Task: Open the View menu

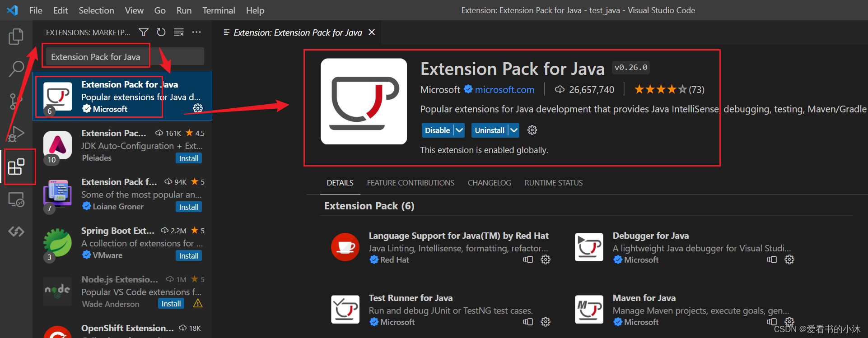Action: point(134,10)
